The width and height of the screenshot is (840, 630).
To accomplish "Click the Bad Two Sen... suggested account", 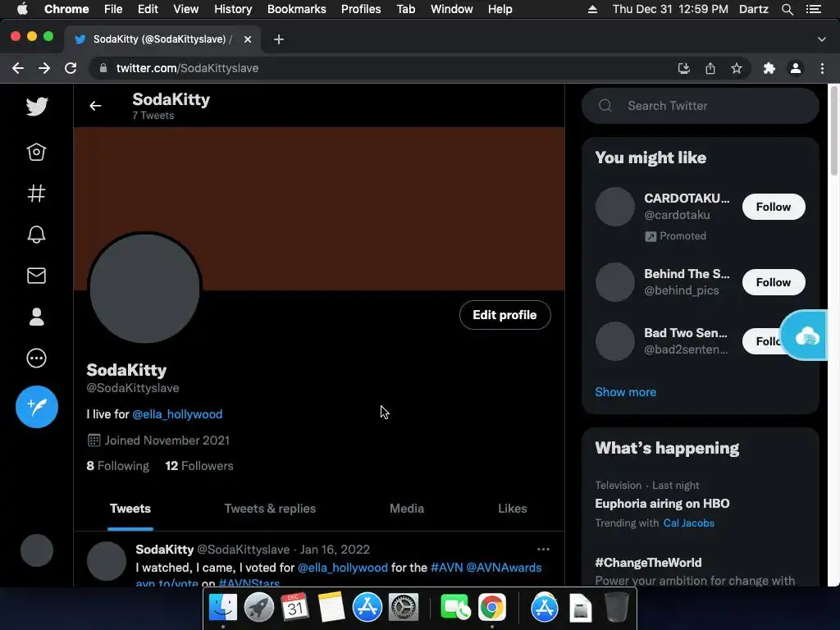I will (x=686, y=340).
